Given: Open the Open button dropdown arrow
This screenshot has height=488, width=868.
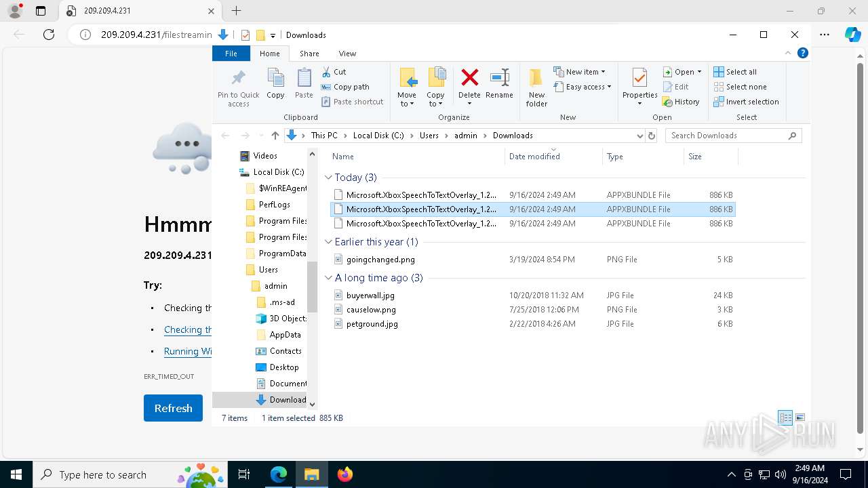Looking at the screenshot, I should pyautogui.click(x=699, y=72).
